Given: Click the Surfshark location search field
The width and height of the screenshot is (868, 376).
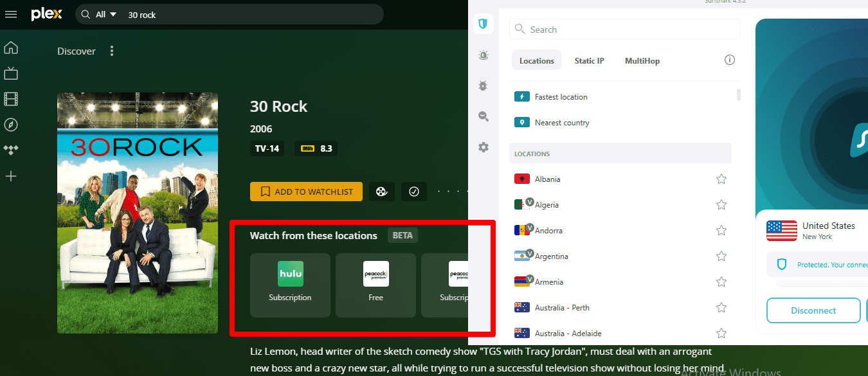Looking at the screenshot, I should point(624,30).
